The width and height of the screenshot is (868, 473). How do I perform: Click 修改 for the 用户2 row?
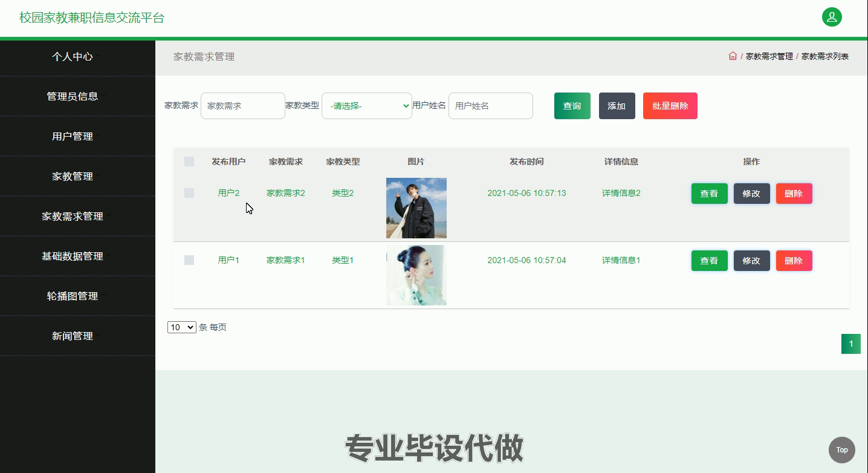752,194
